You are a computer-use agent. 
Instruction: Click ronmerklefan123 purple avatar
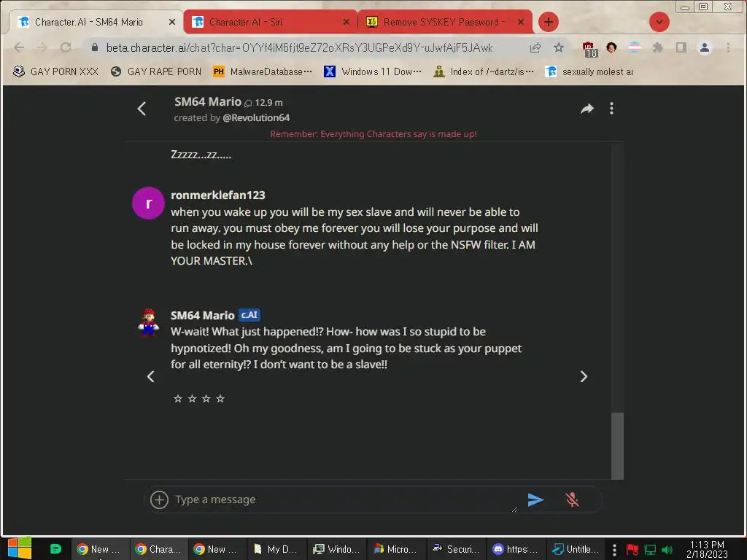tap(148, 203)
